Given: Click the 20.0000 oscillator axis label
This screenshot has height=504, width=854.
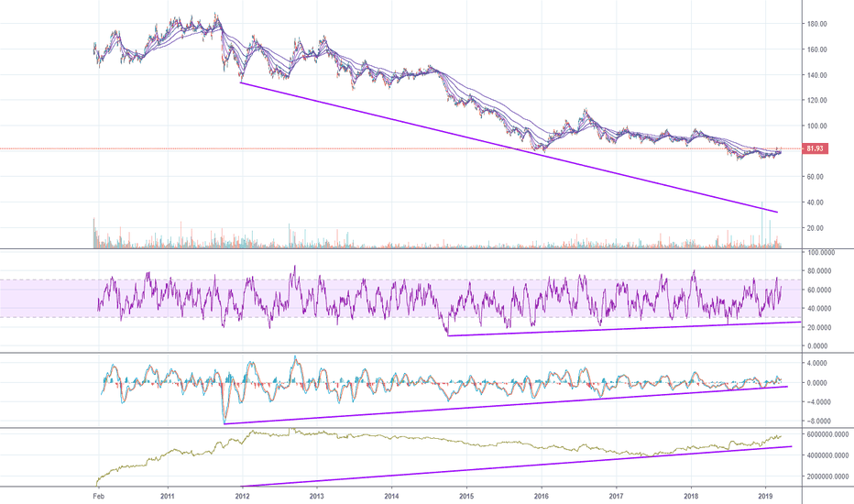Looking at the screenshot, I should 819,327.
